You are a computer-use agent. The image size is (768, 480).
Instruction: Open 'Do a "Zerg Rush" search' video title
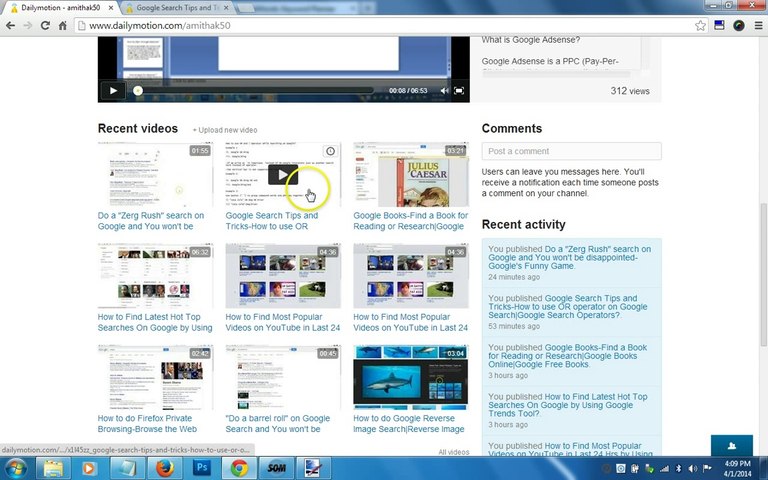151,221
